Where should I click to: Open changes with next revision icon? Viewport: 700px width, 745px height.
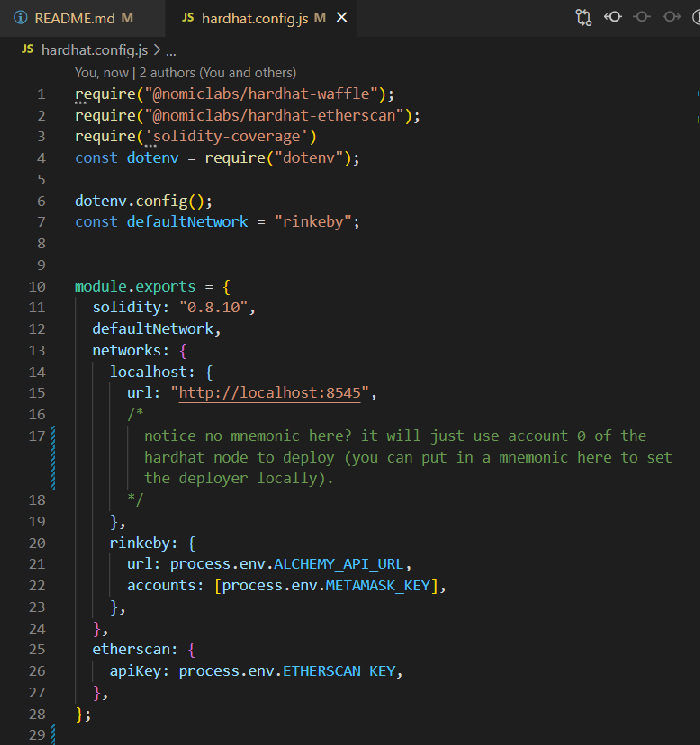[x=671, y=18]
